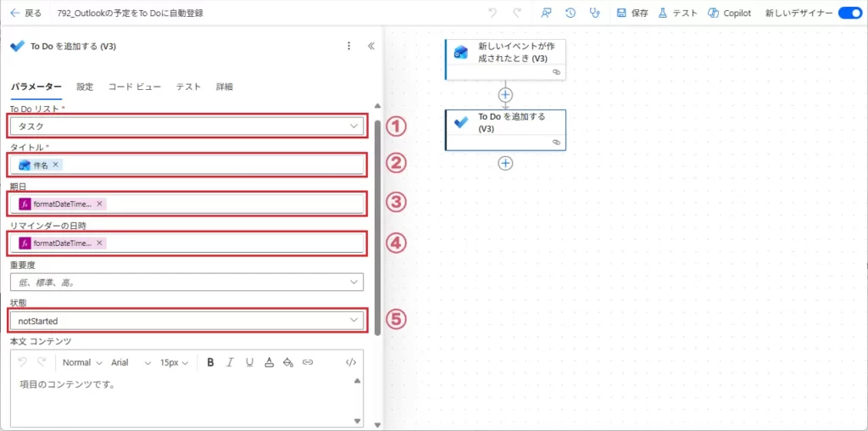This screenshot has height=431, width=868.
Task: Remove the formatDateTime token from 期日
Action: pyautogui.click(x=99, y=204)
